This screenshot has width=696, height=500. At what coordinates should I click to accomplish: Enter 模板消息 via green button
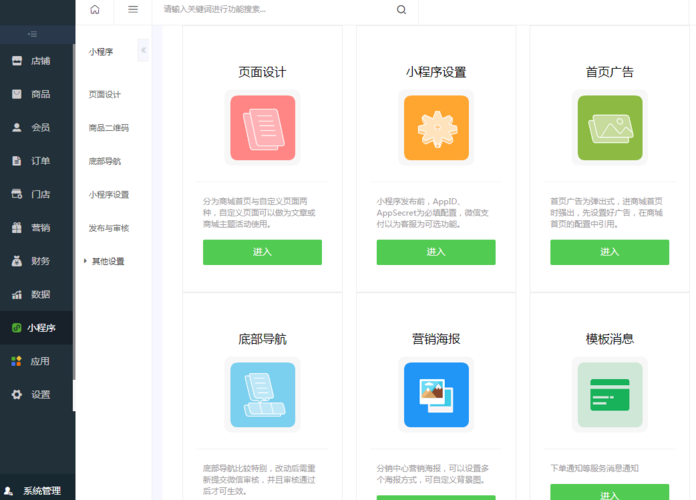609,492
